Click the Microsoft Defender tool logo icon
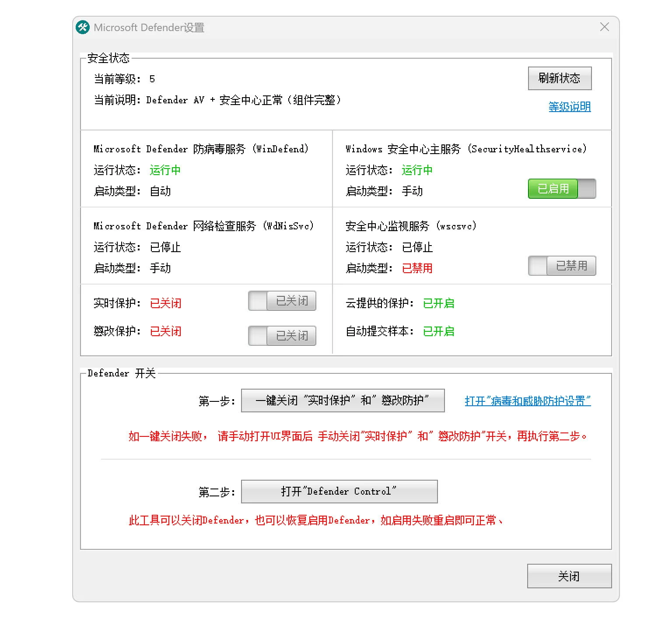Image resolution: width=672 pixels, height=629 pixels. [83, 27]
